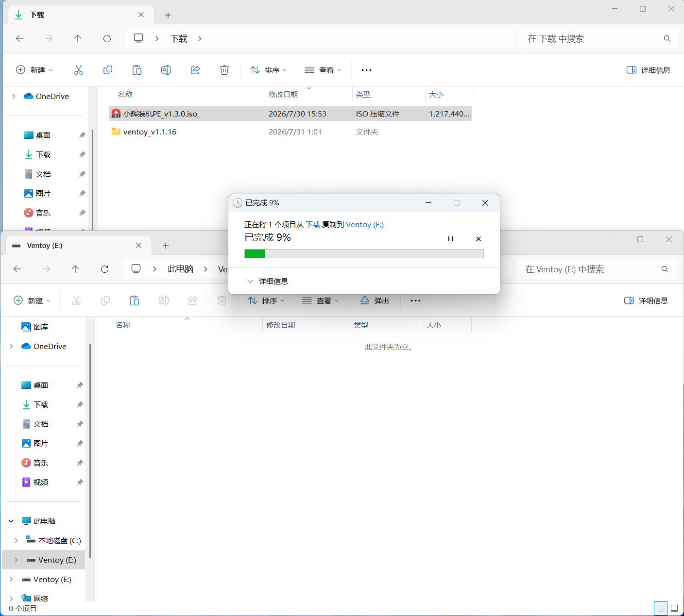Click 下载 in the Downloads address bar
Viewport: 684px width, 616px height.
(179, 38)
